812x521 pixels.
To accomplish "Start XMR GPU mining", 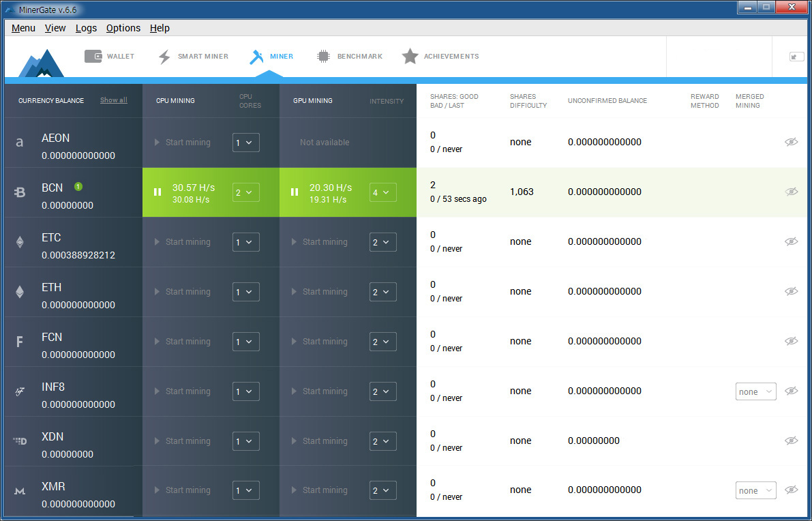I will (320, 490).
